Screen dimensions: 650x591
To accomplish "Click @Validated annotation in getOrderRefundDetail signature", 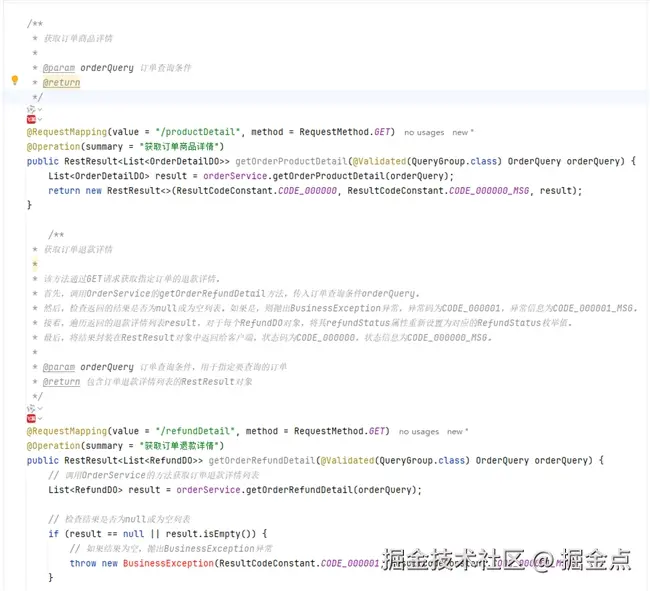I will coord(347,460).
